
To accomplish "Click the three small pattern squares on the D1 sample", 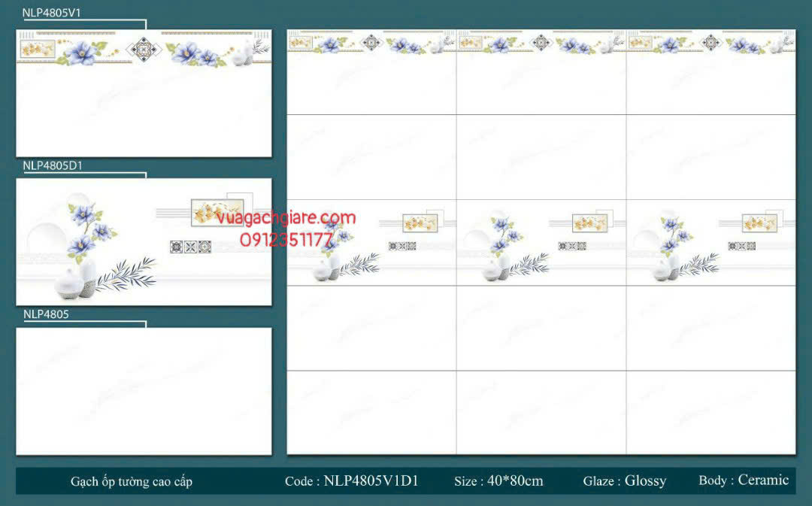I will [x=190, y=247].
